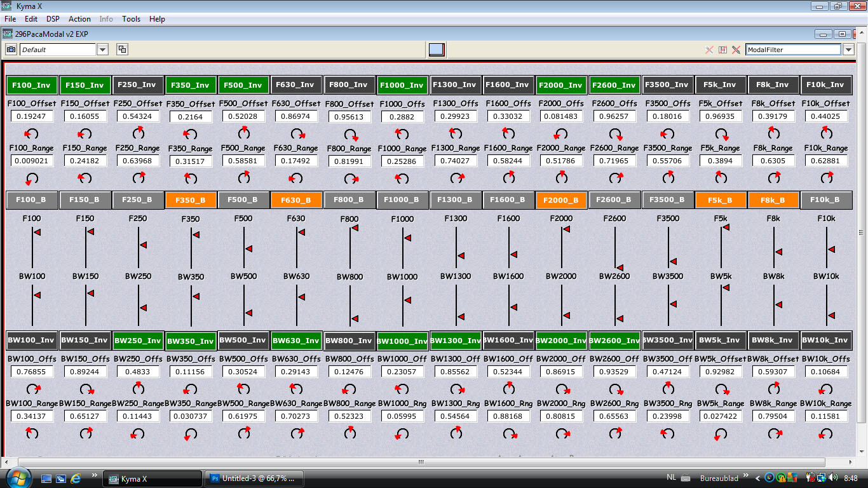Toggle the F1000_Inv inversion button
The image size is (868, 488).
[x=402, y=85]
